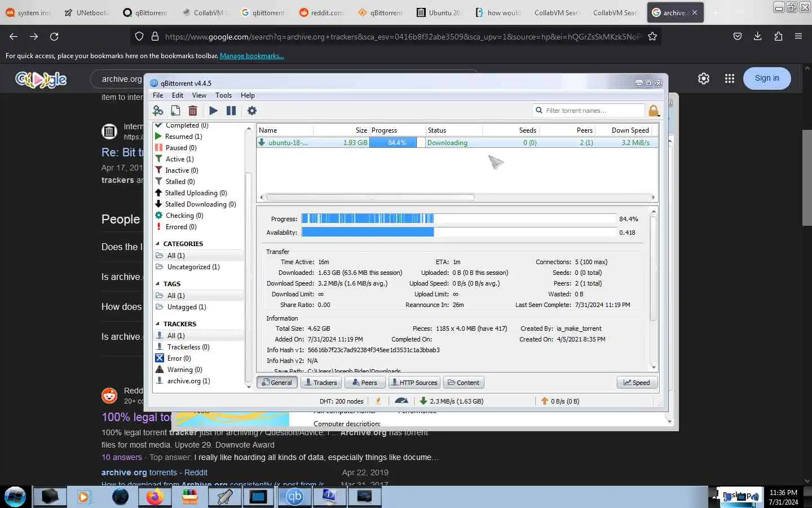Image resolution: width=812 pixels, height=508 pixels.
Task: Switch to the Peers tab
Action: [365, 383]
